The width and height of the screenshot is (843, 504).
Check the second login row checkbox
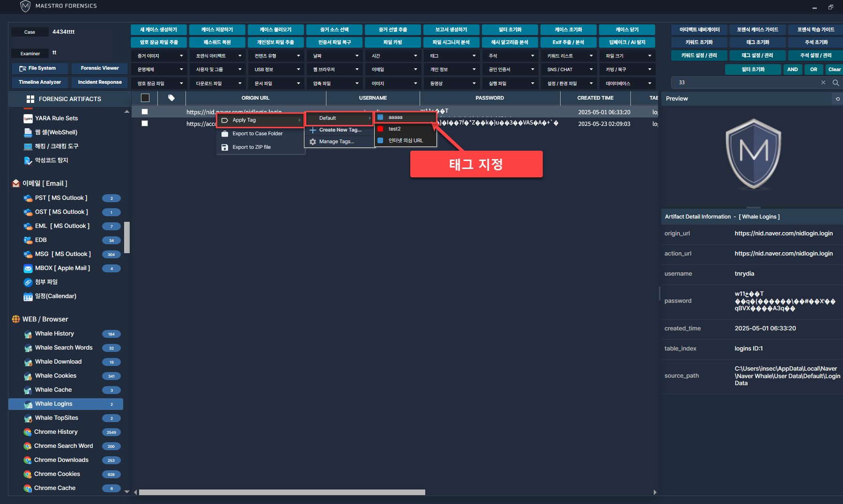pos(145,124)
